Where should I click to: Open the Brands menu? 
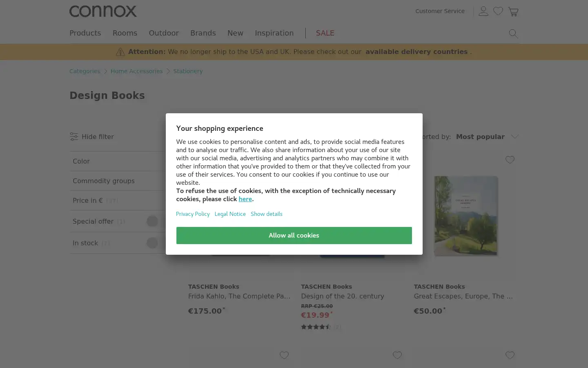(x=203, y=33)
